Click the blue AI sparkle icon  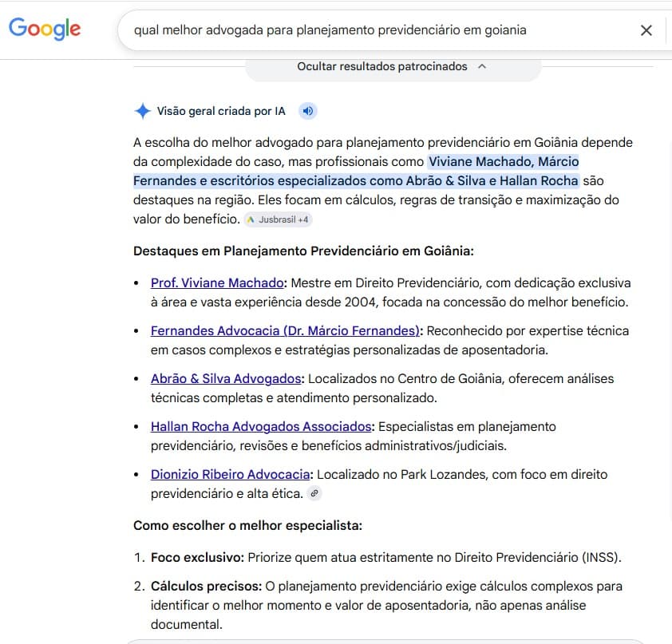(142, 111)
